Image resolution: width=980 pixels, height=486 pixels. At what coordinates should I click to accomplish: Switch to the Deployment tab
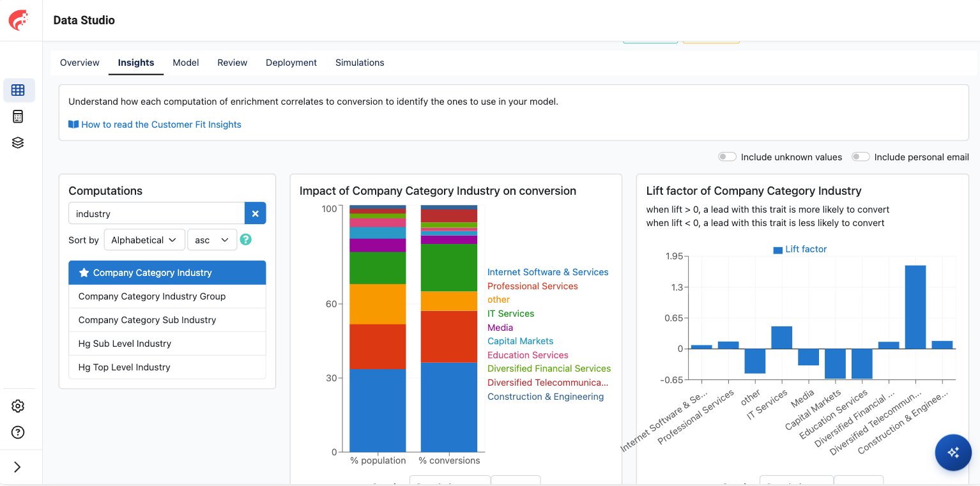coord(291,63)
